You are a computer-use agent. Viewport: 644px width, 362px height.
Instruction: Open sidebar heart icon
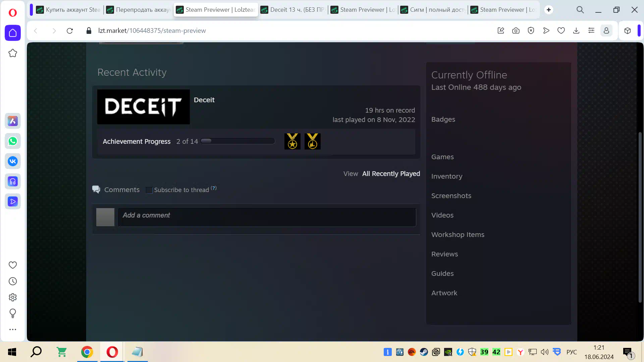[x=13, y=265]
